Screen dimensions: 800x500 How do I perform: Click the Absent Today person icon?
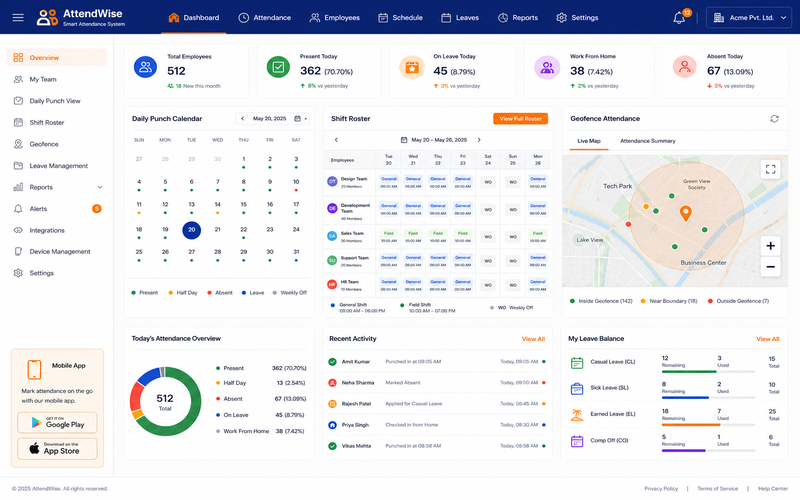[684, 67]
